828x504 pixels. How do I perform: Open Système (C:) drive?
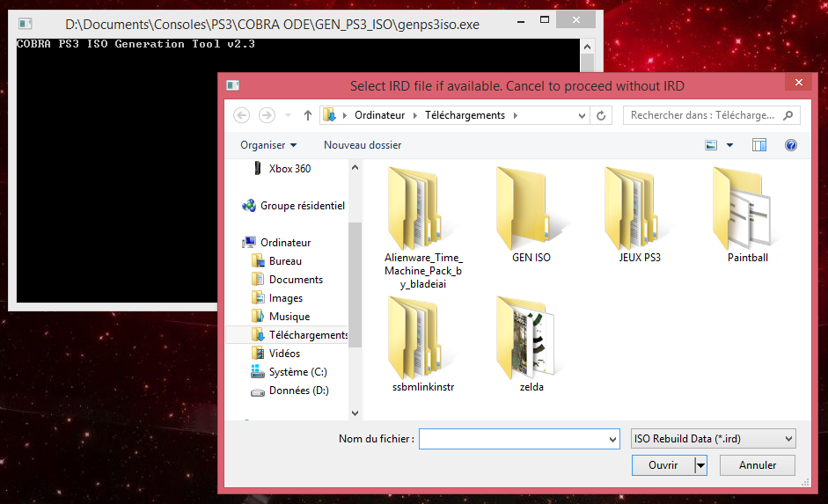point(297,372)
